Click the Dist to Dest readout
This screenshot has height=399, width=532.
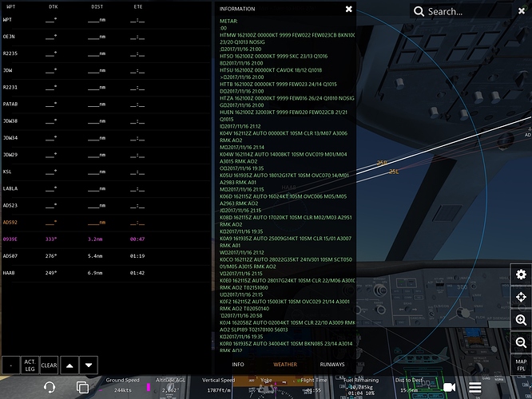tap(409, 385)
